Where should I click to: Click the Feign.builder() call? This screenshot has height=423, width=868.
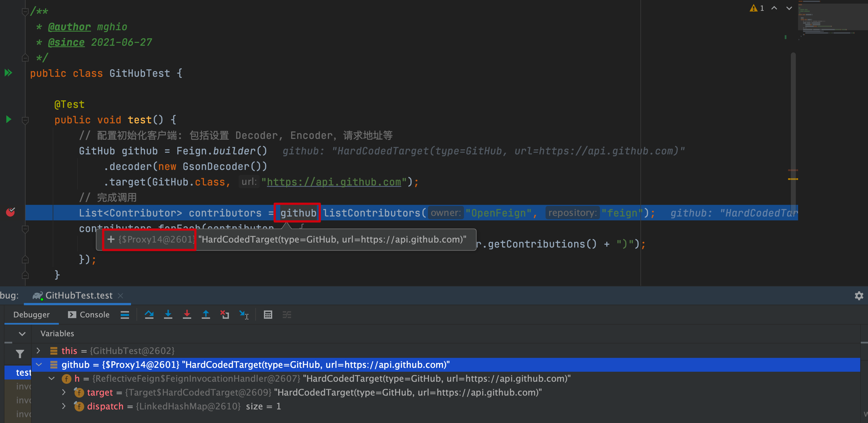tap(222, 151)
